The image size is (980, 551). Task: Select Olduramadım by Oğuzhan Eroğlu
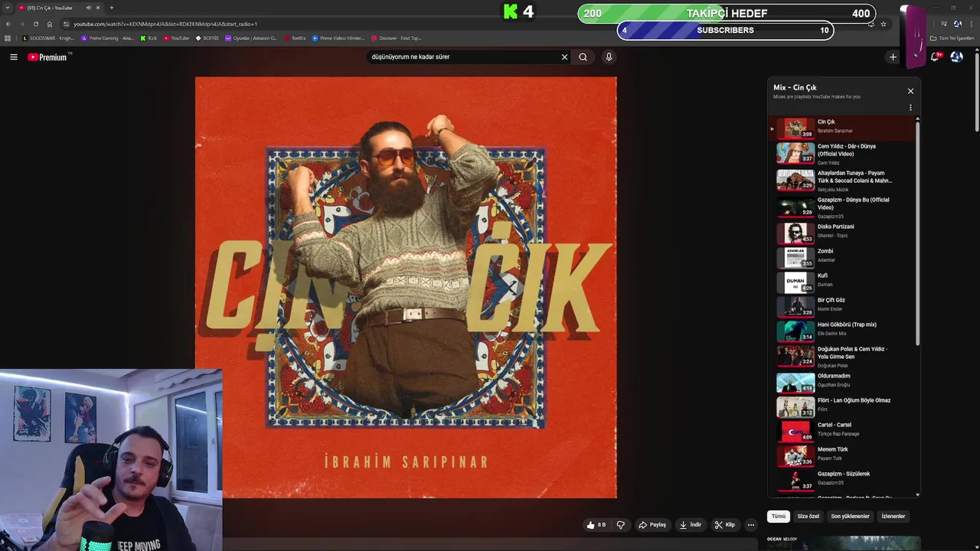pos(842,382)
